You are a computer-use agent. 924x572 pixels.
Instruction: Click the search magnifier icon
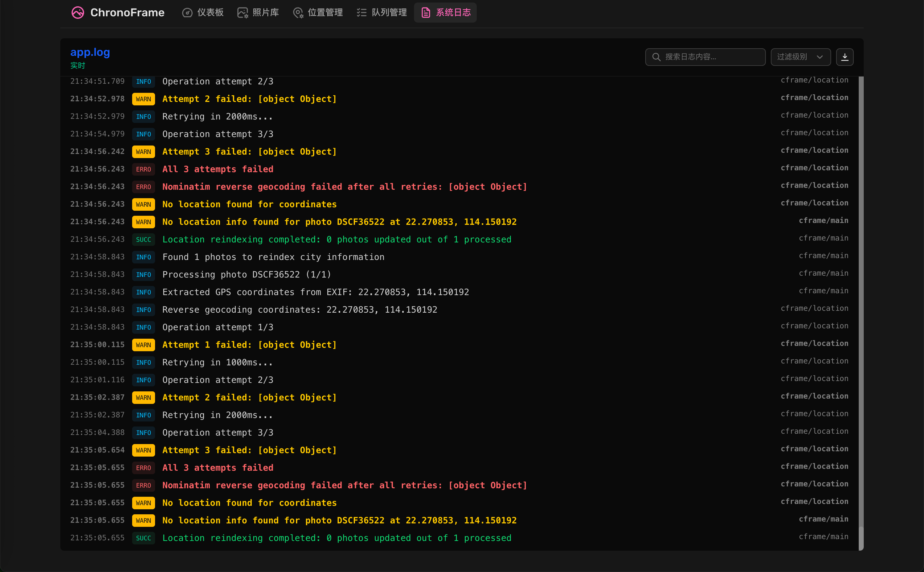click(656, 57)
